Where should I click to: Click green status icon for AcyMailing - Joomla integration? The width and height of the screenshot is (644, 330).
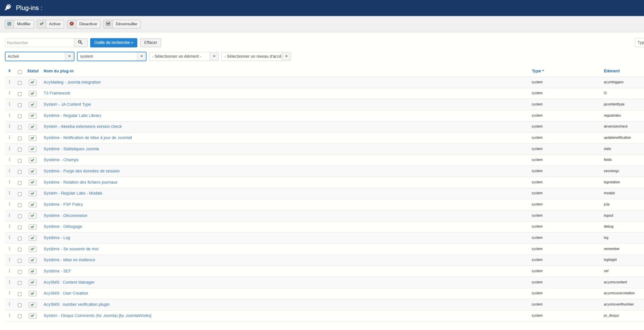coord(33,82)
